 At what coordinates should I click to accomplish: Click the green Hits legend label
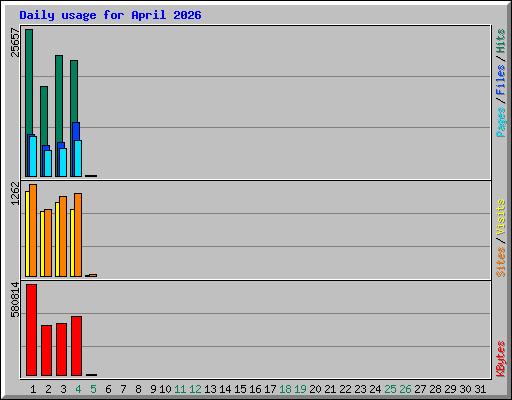pos(500,41)
